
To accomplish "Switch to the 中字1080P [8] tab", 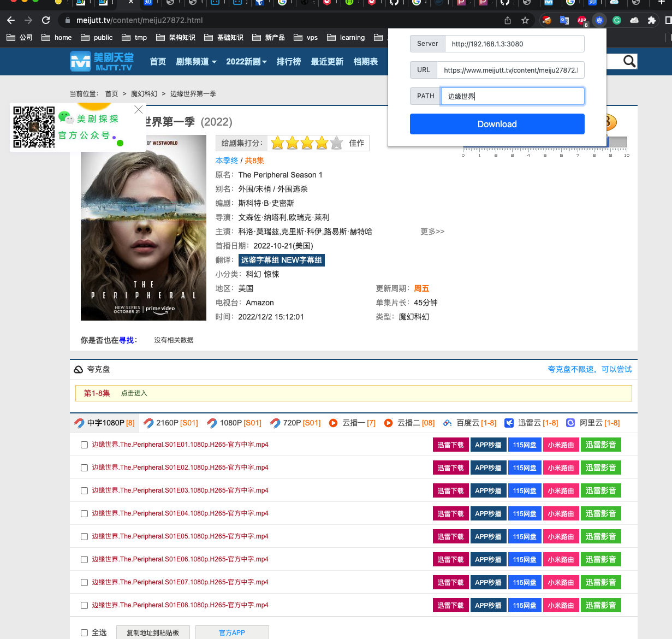I will click(104, 423).
